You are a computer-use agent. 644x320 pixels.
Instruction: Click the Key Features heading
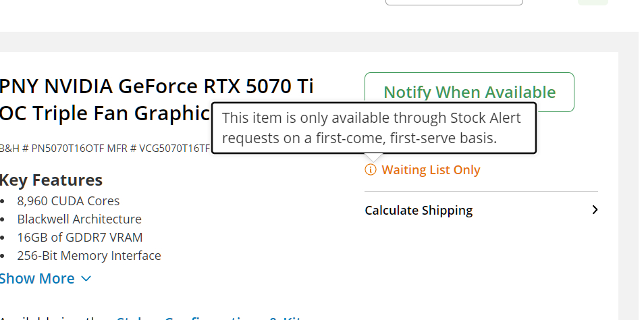(x=51, y=180)
